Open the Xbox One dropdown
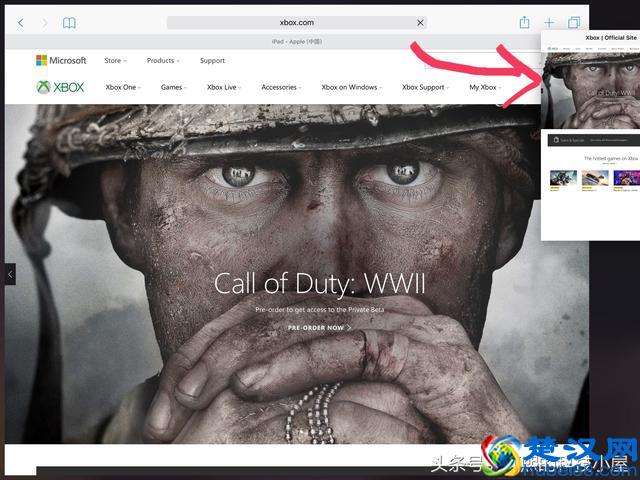Screen dimensions: 640x480 pos(123,87)
